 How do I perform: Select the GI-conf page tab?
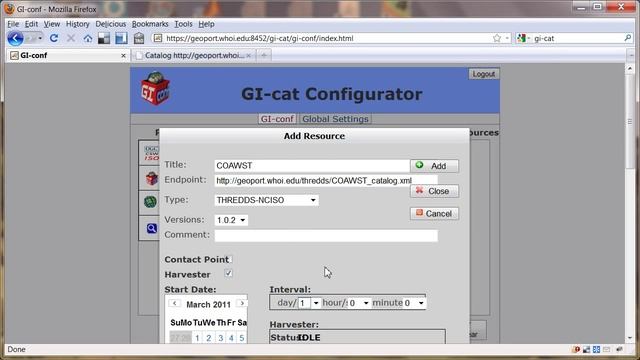tap(277, 119)
